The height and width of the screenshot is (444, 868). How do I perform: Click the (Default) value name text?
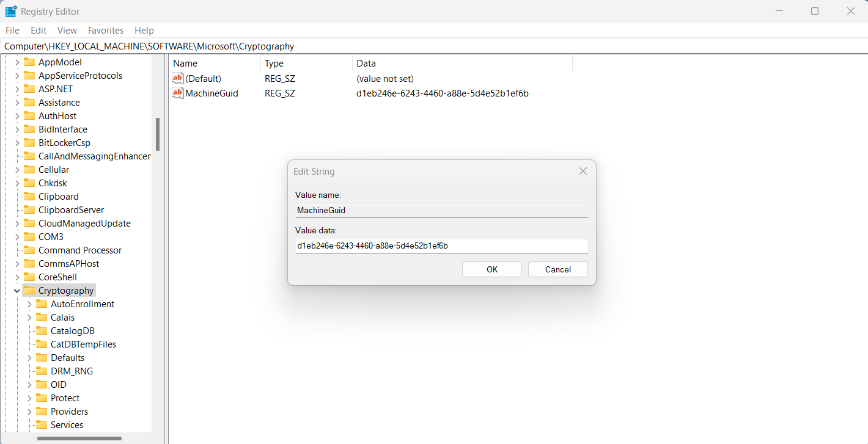pos(204,79)
